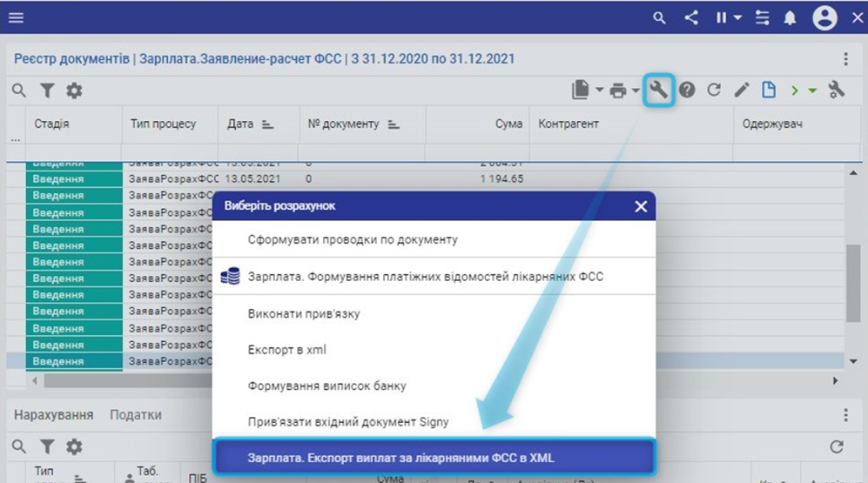
Task: Switch to the 'Податки' tab
Action: point(135,415)
